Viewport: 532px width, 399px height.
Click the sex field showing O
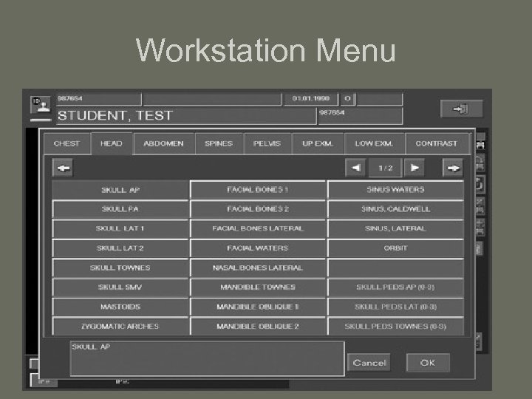[348, 99]
